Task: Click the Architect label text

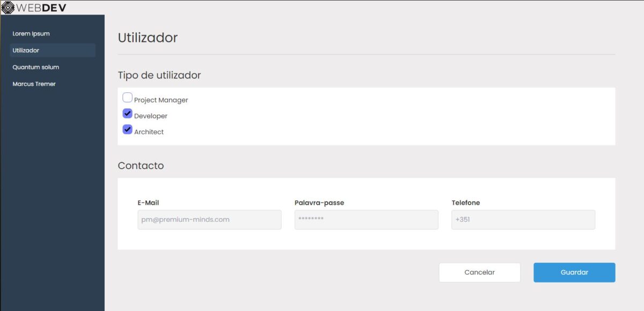Action: pos(149,132)
